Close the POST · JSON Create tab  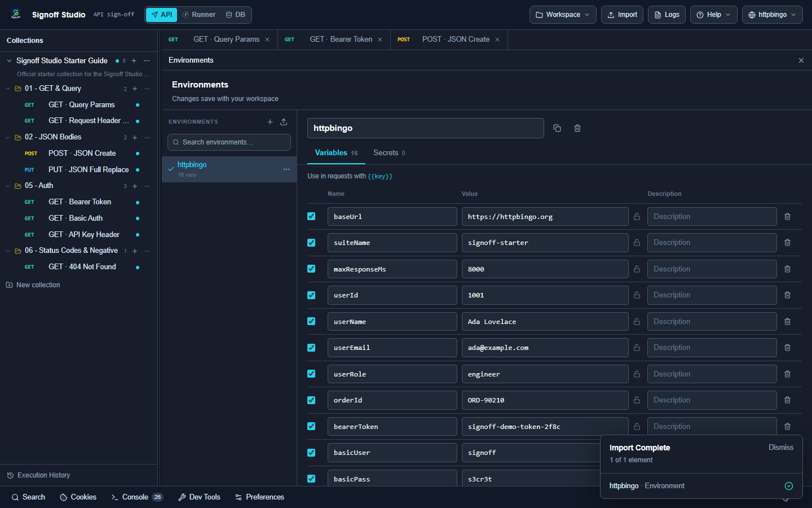coord(497,40)
